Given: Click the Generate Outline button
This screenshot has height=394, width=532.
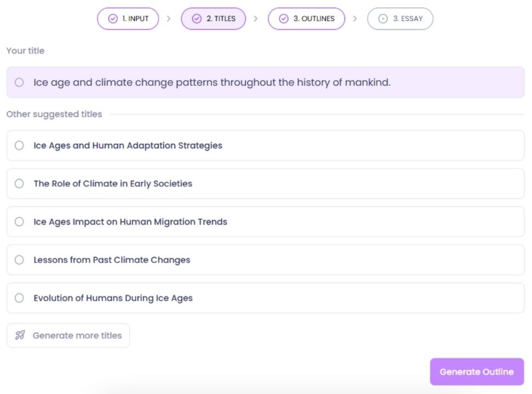Looking at the screenshot, I should click(x=477, y=372).
